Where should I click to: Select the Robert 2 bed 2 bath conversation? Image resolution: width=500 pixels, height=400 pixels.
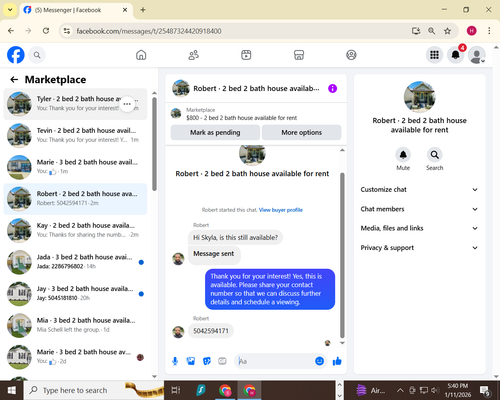click(x=75, y=199)
